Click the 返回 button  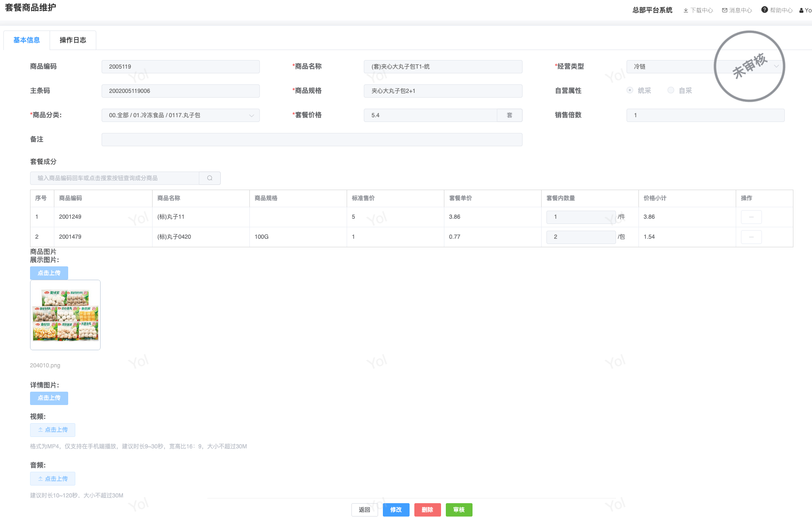click(365, 510)
